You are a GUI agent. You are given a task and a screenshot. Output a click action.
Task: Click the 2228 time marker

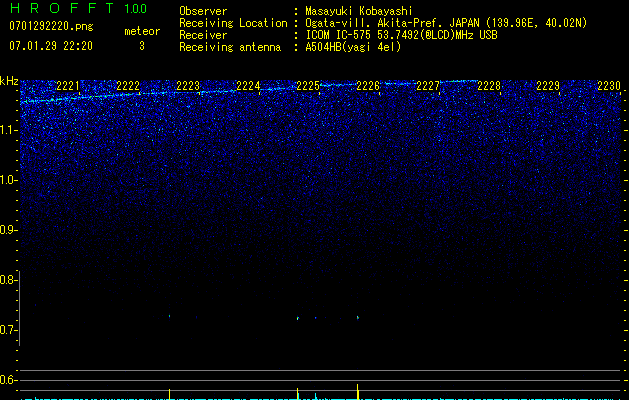pyautogui.click(x=489, y=86)
